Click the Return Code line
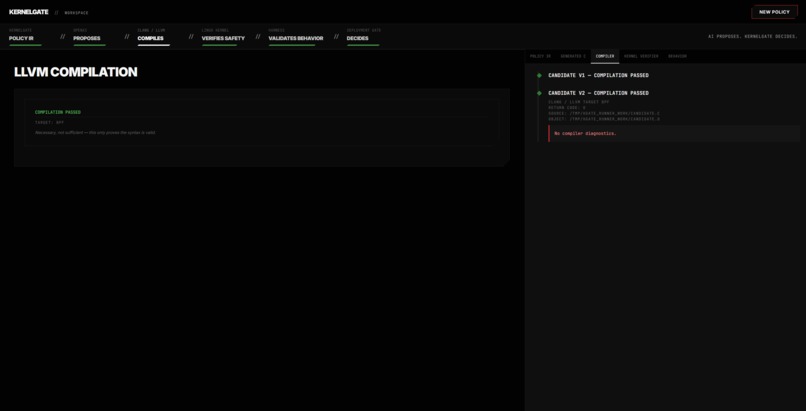The image size is (806, 411). pyautogui.click(x=567, y=107)
